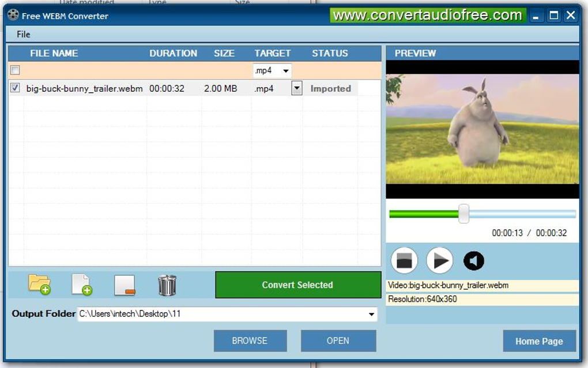The image size is (588, 368).
Task: Click the remove selected file icon
Action: (125, 285)
